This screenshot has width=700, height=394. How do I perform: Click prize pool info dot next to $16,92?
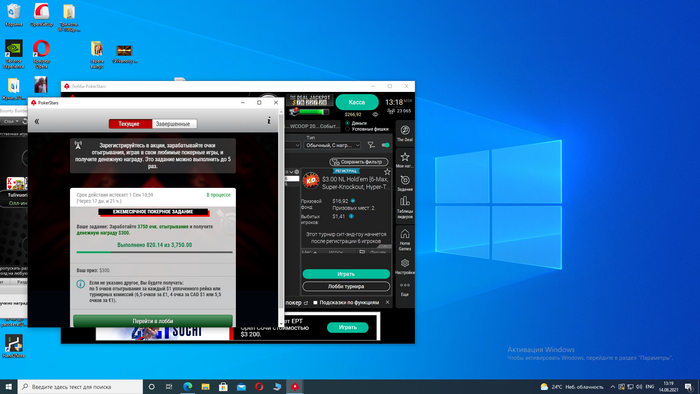click(353, 201)
